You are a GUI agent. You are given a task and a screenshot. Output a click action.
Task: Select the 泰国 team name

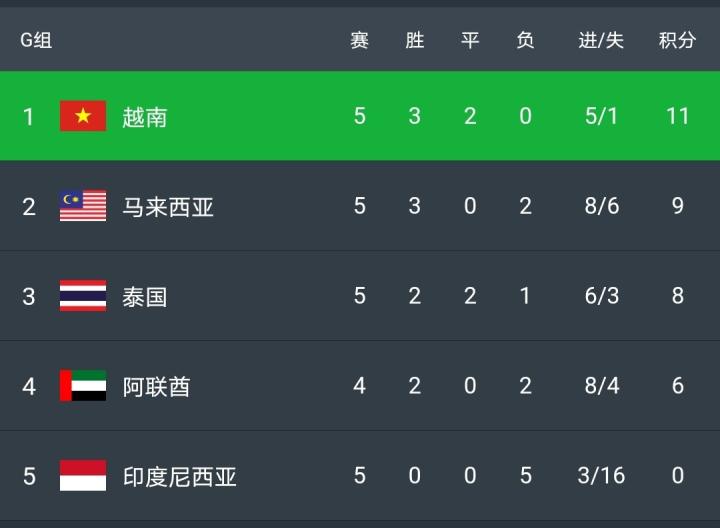tap(145, 297)
